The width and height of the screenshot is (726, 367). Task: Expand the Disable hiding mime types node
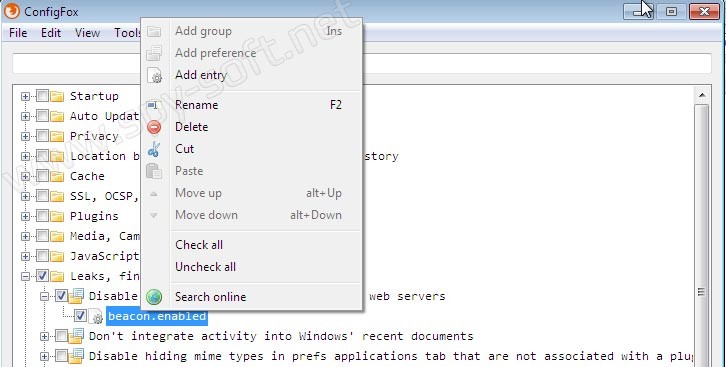44,356
